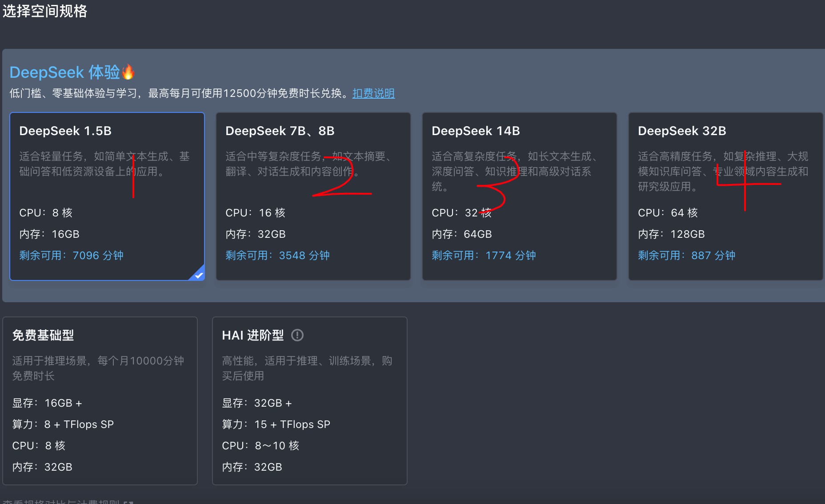
Task: Select the HAI 进阶型 plan card
Action: (310, 400)
